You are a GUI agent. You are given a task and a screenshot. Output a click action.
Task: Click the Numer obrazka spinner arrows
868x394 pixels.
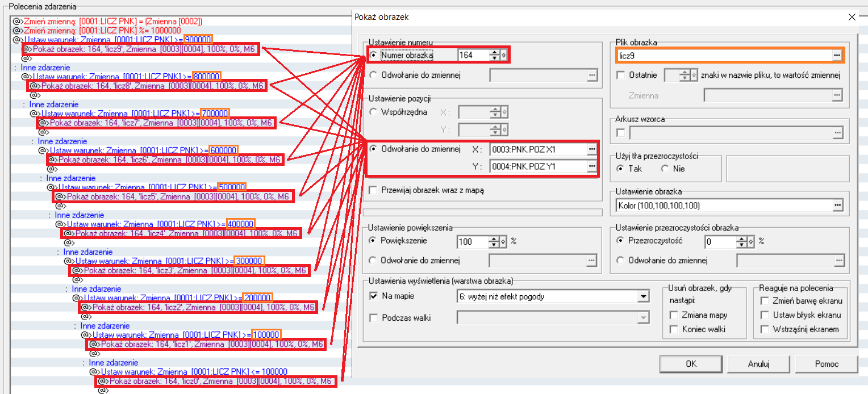pos(495,55)
